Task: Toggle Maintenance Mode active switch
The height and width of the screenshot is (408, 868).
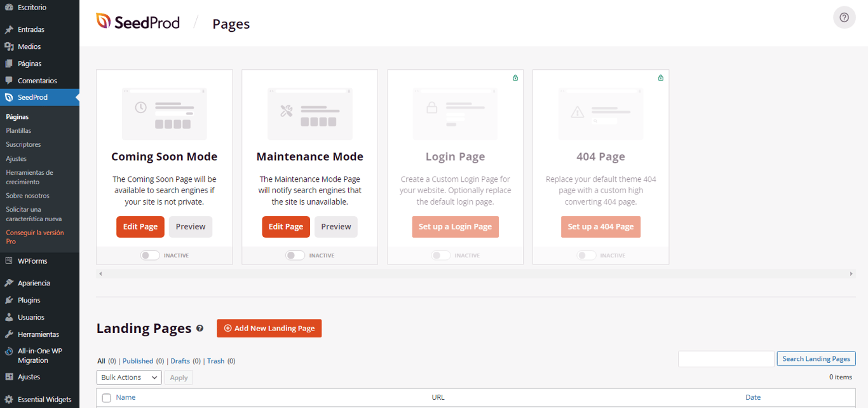Action: [x=295, y=255]
